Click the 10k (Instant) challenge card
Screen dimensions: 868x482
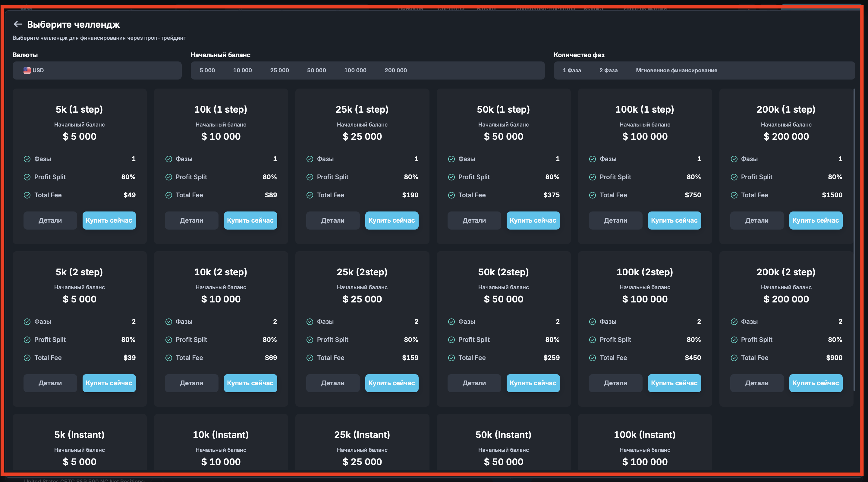pyautogui.click(x=221, y=445)
